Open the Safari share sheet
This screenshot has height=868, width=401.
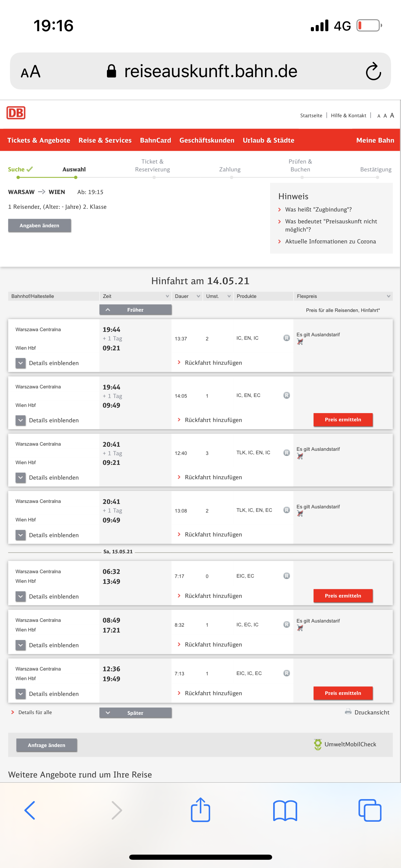tap(200, 810)
